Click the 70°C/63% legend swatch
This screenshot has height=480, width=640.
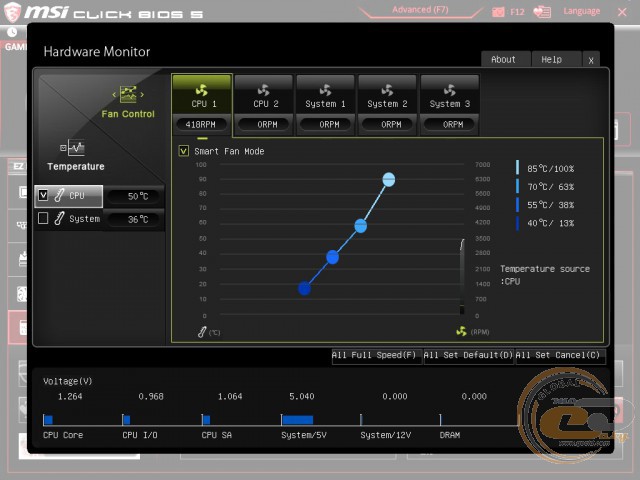click(x=518, y=186)
